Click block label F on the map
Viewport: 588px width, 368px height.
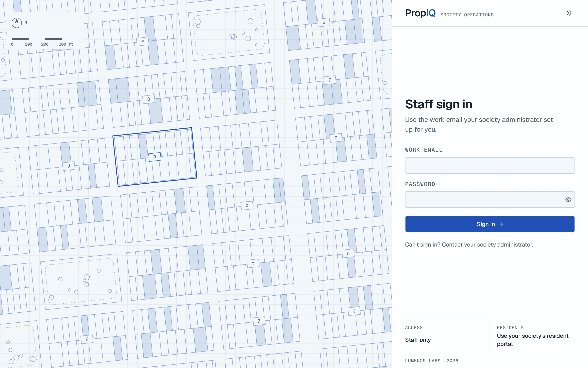click(330, 80)
